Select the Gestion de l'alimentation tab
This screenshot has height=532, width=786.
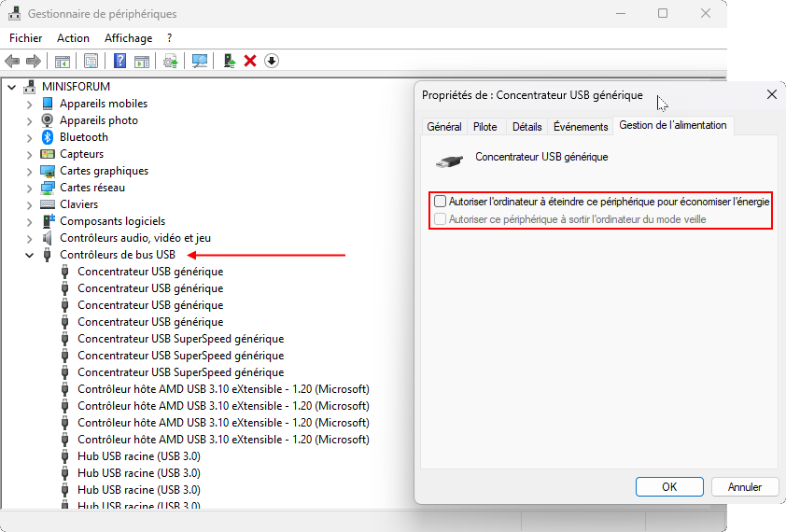673,125
